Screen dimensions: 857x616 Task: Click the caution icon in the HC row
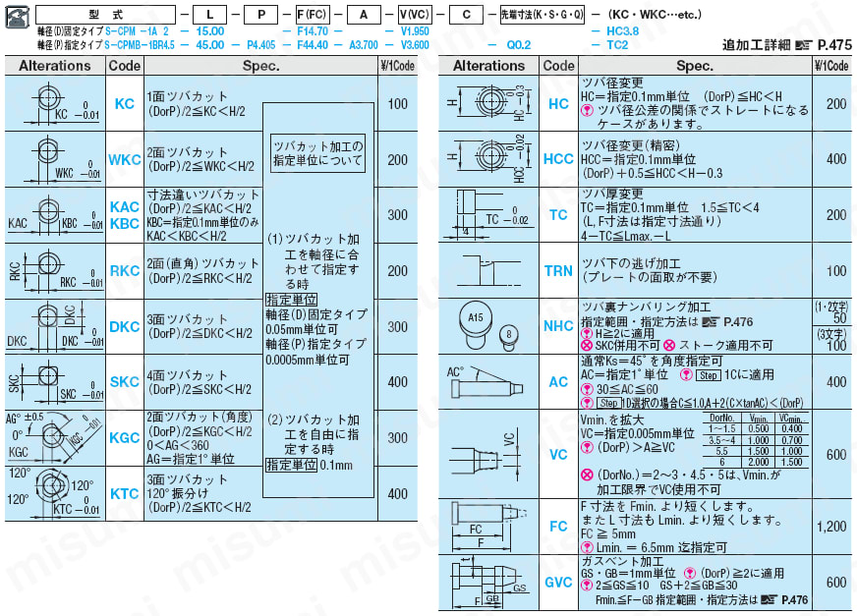[x=587, y=110]
